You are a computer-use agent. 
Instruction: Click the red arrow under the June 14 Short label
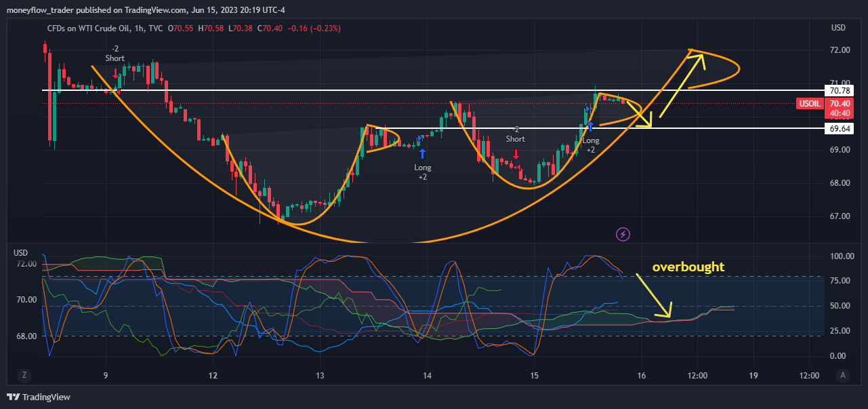click(516, 153)
